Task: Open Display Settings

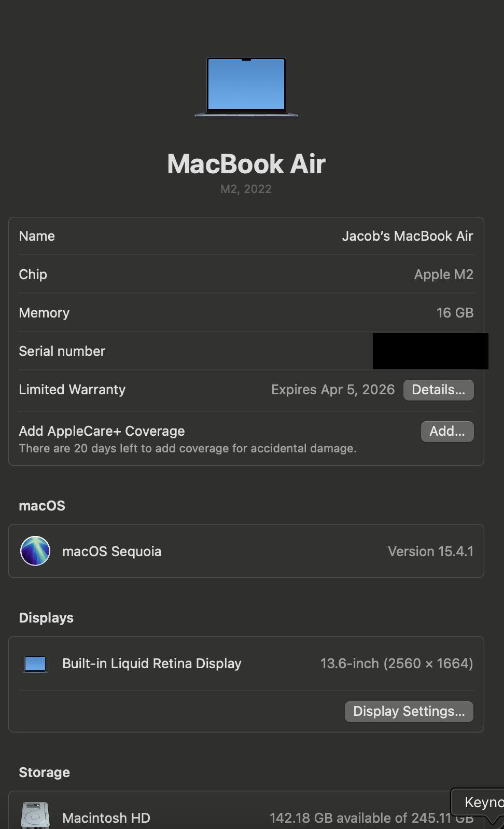Action: pos(409,711)
